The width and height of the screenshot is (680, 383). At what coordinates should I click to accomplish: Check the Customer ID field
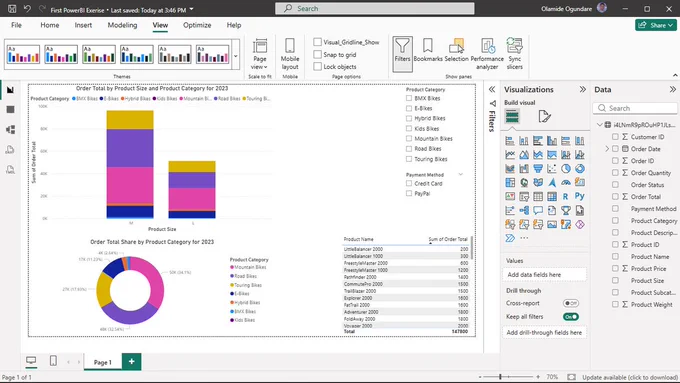tap(615, 137)
